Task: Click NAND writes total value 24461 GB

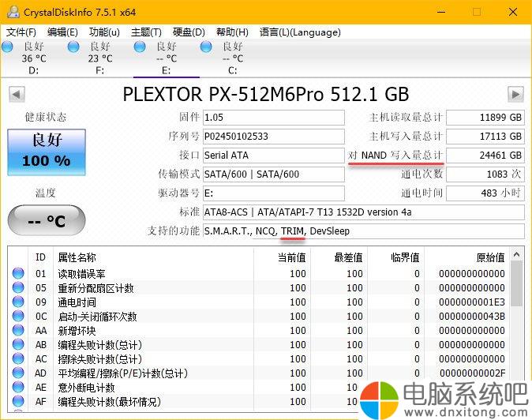Action: click(x=485, y=156)
